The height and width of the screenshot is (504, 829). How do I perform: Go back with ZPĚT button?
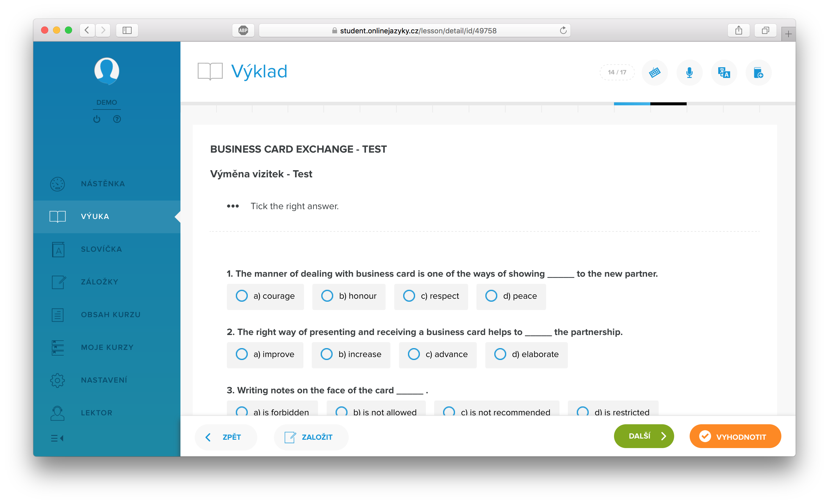tap(225, 437)
